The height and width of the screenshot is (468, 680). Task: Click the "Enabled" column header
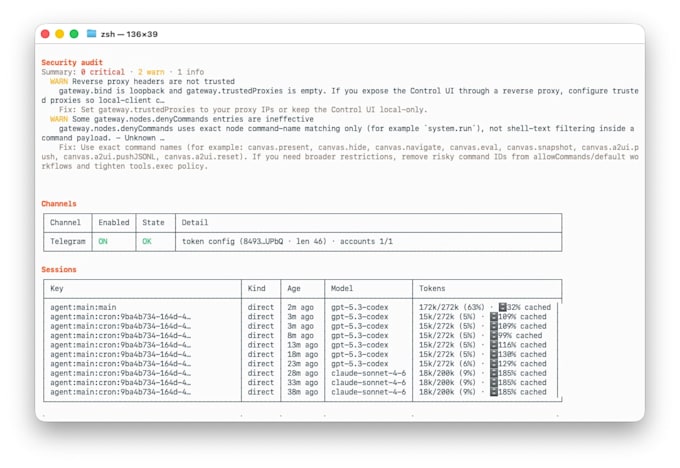pos(114,223)
